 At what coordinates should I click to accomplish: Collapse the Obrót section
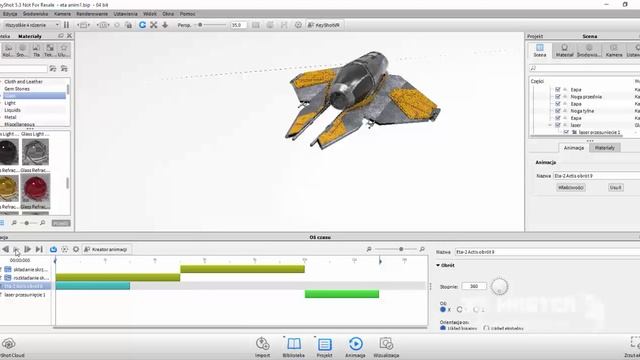tap(438, 265)
